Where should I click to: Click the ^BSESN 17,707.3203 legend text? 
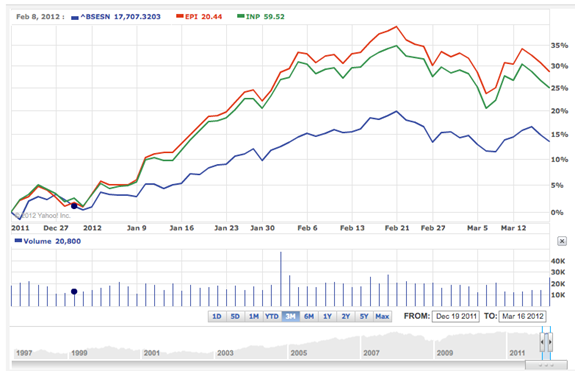[x=121, y=16]
